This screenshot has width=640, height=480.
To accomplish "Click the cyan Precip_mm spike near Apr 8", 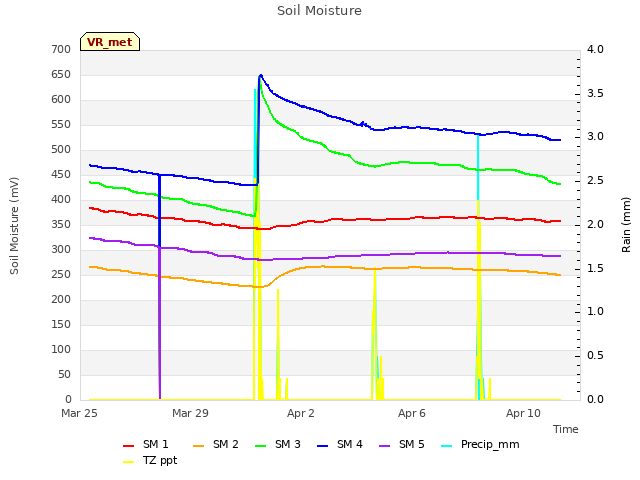I will pyautogui.click(x=478, y=167).
